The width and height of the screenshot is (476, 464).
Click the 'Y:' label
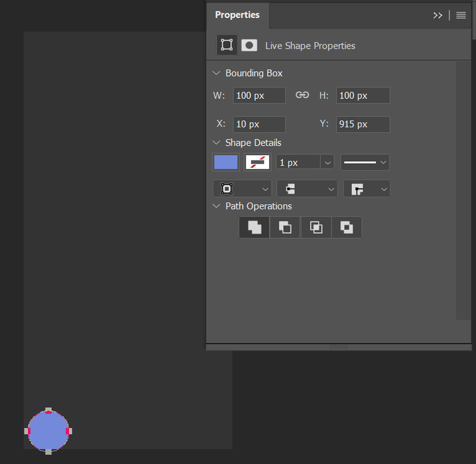[x=324, y=123]
